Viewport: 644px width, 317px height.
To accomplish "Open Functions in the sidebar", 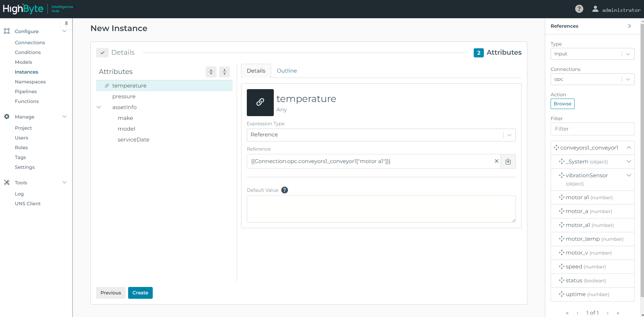I will coord(27,101).
